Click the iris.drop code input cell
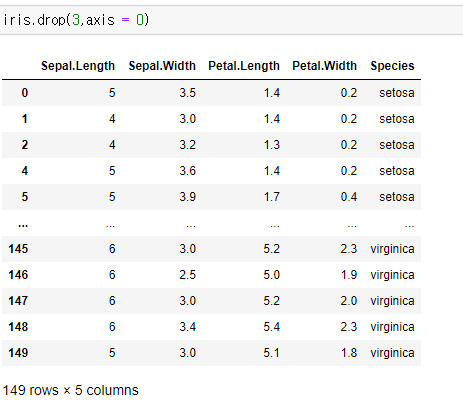The height and width of the screenshot is (402, 463). click(231, 20)
